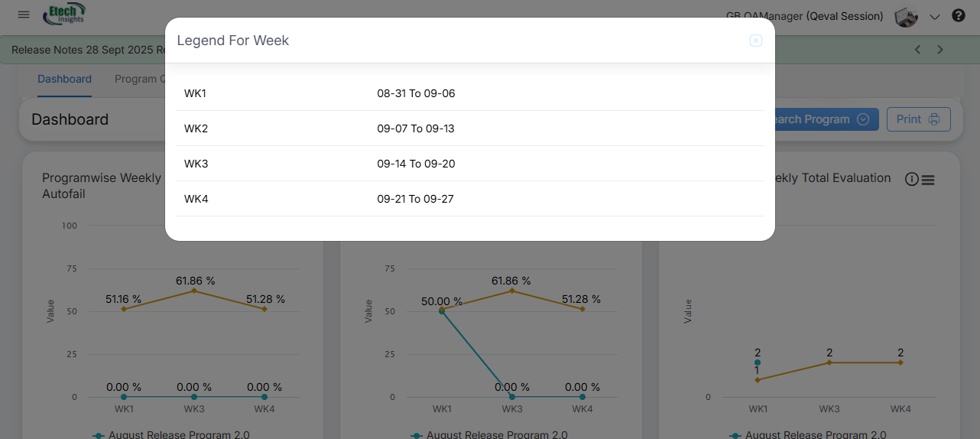This screenshot has height=439, width=980.
Task: Expand the Search Program dropdown
Action: coord(863,119)
